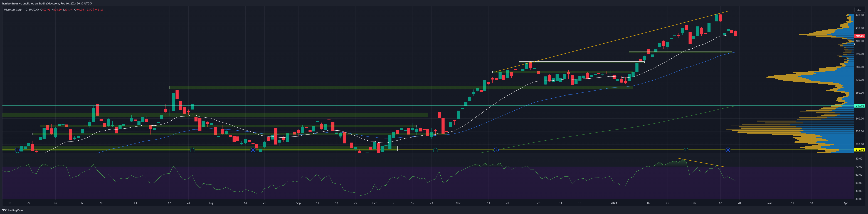Click the Nov label on the time axis
The height and width of the screenshot is (214, 868).
[x=458, y=203]
